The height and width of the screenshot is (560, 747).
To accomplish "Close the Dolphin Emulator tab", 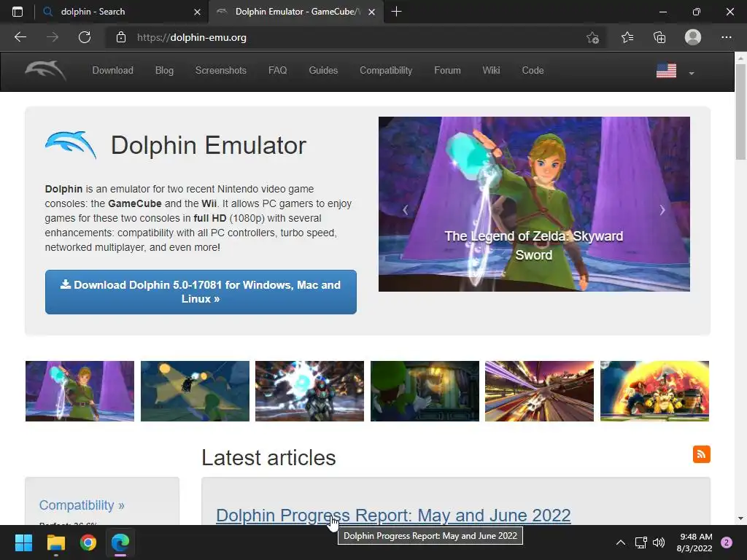I will click(371, 12).
